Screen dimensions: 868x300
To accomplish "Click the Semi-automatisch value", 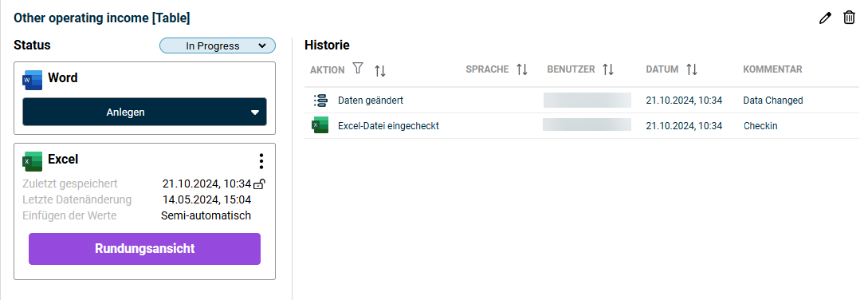I will [x=206, y=215].
